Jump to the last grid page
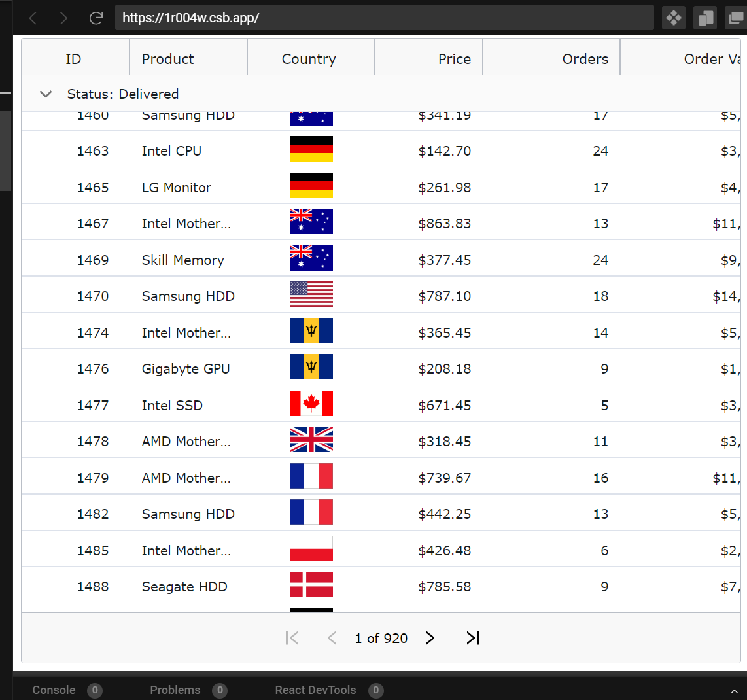 tap(472, 638)
